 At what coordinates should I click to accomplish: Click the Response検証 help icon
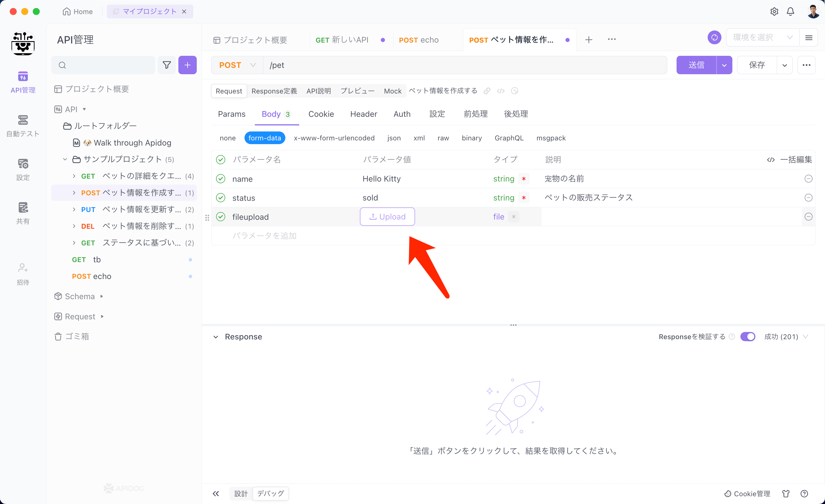coord(732,337)
